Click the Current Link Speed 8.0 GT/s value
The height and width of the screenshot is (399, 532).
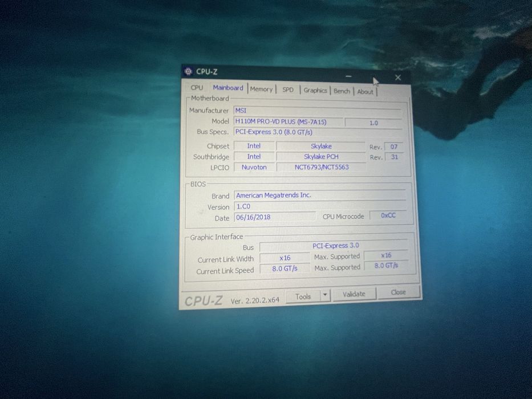click(285, 268)
